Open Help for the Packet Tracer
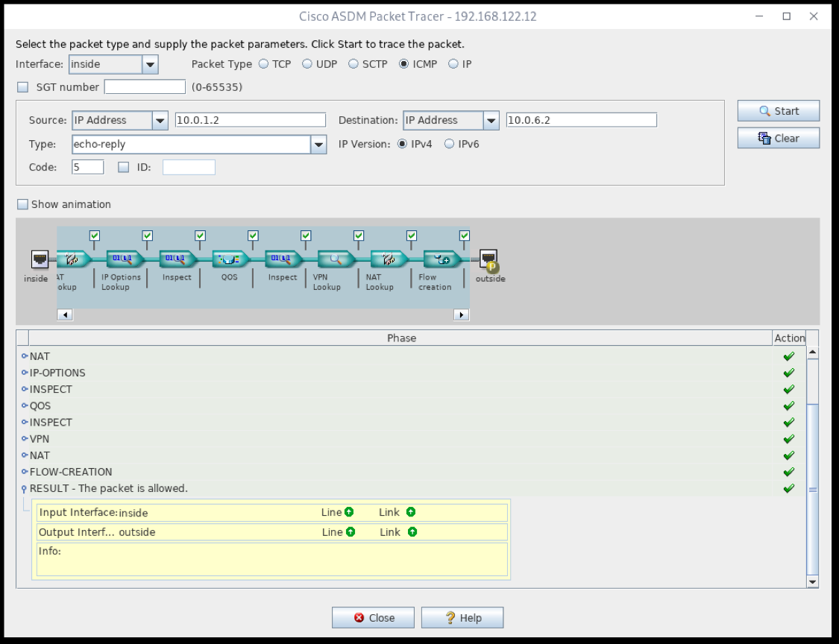Screen dimensions: 839x644 [x=462, y=617]
